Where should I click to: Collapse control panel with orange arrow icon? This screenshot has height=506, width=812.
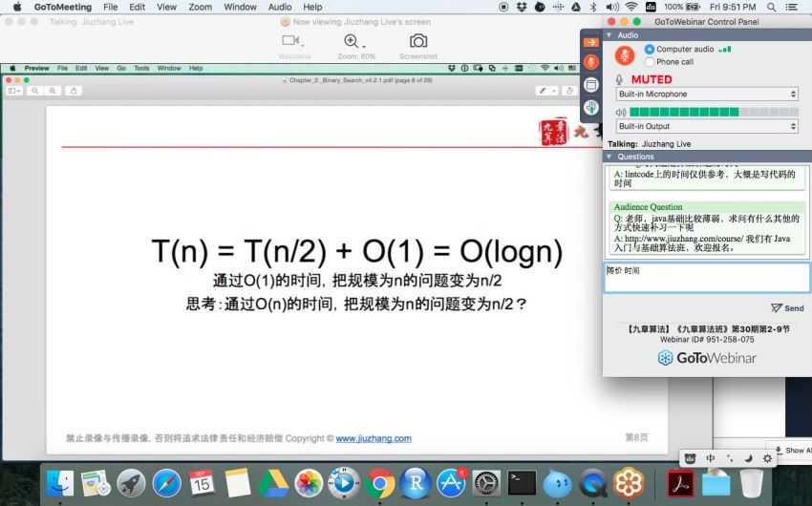tap(591, 42)
